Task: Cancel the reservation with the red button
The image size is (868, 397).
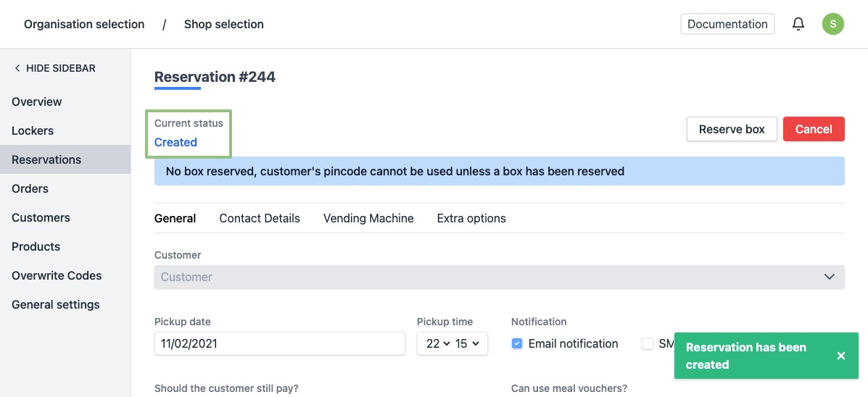Action: coord(814,129)
